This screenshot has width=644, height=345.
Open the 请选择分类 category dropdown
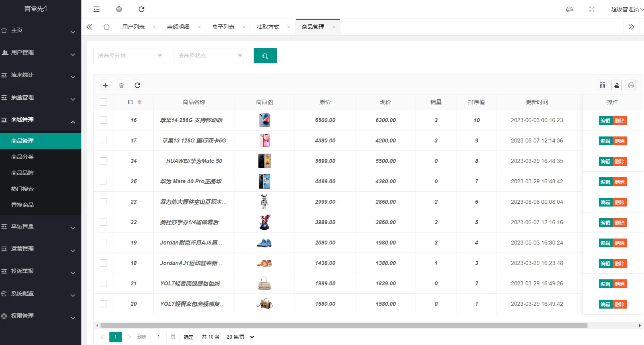click(x=130, y=56)
